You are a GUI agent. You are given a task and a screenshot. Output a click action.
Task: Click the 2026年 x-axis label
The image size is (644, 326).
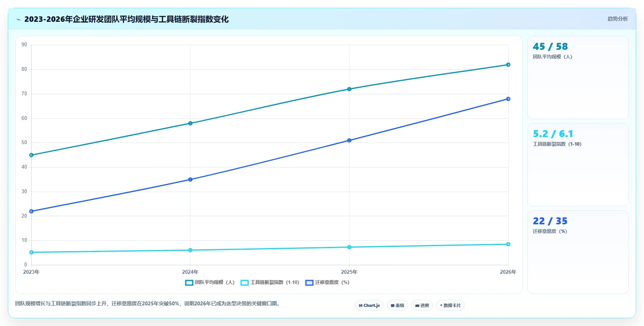(508, 272)
